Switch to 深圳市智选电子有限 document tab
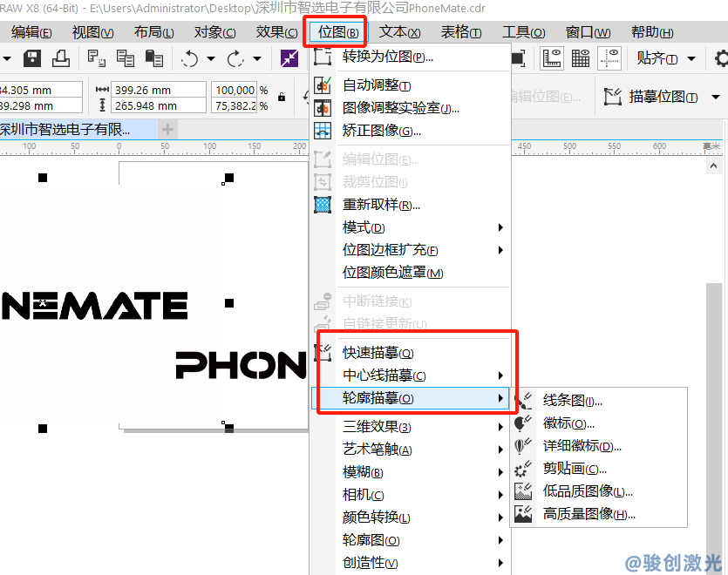 click(78, 130)
